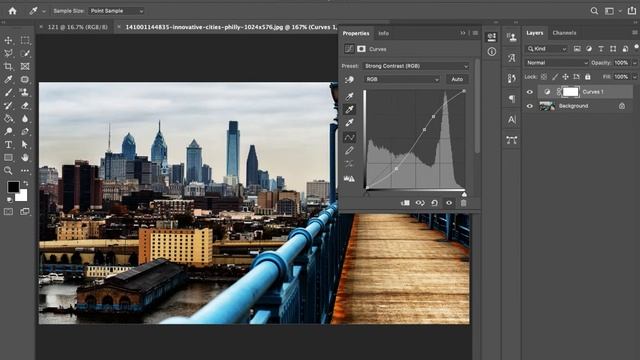Click the foreground black color swatch
This screenshot has height=360, width=640.
[x=13, y=187]
